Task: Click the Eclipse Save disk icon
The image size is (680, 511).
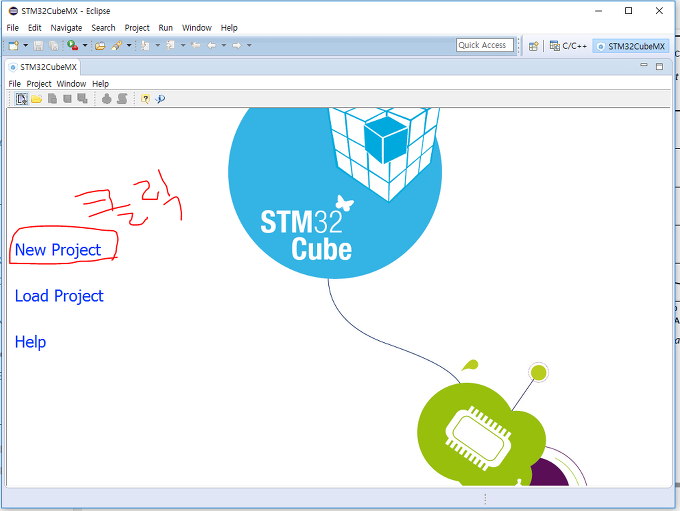Action: pos(39,46)
